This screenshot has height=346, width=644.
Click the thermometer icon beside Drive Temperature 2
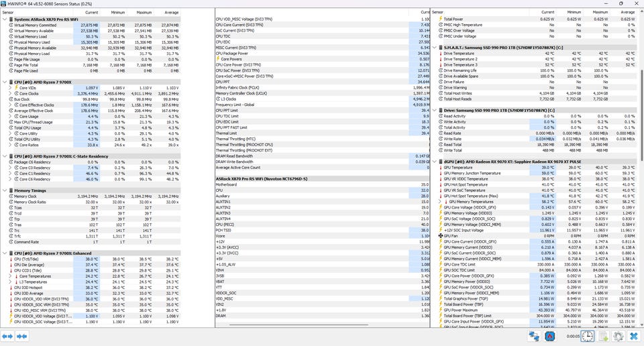(441, 59)
